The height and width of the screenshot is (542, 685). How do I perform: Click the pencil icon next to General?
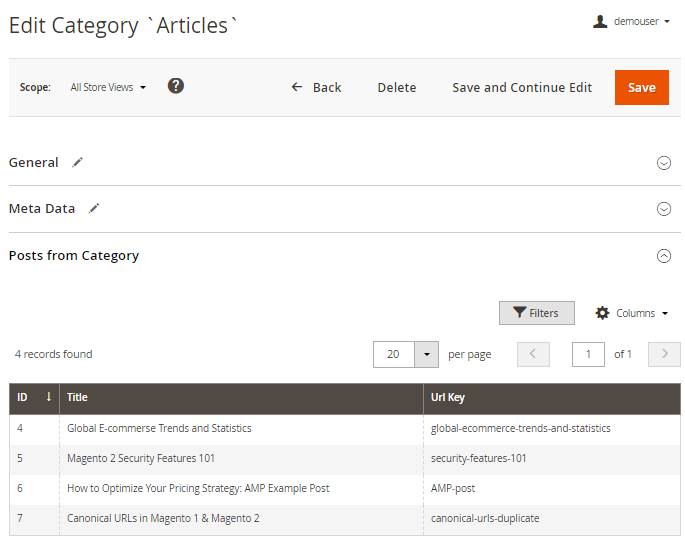78,162
